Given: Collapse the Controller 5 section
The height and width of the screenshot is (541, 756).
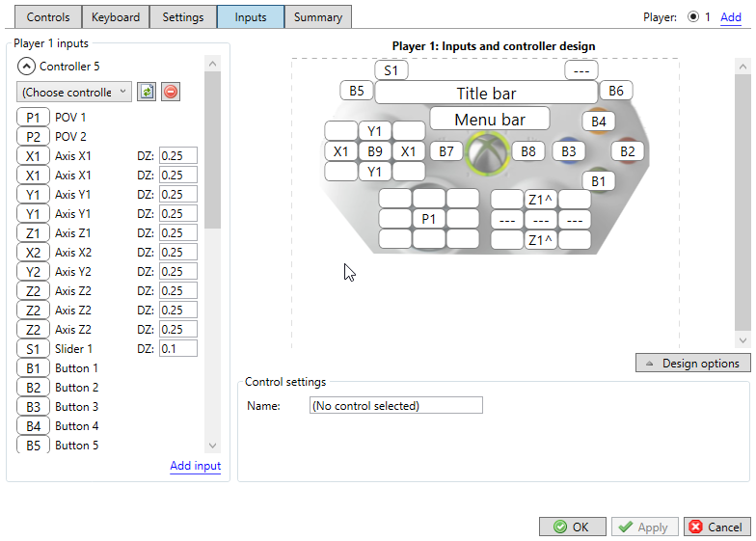Looking at the screenshot, I should (27, 67).
